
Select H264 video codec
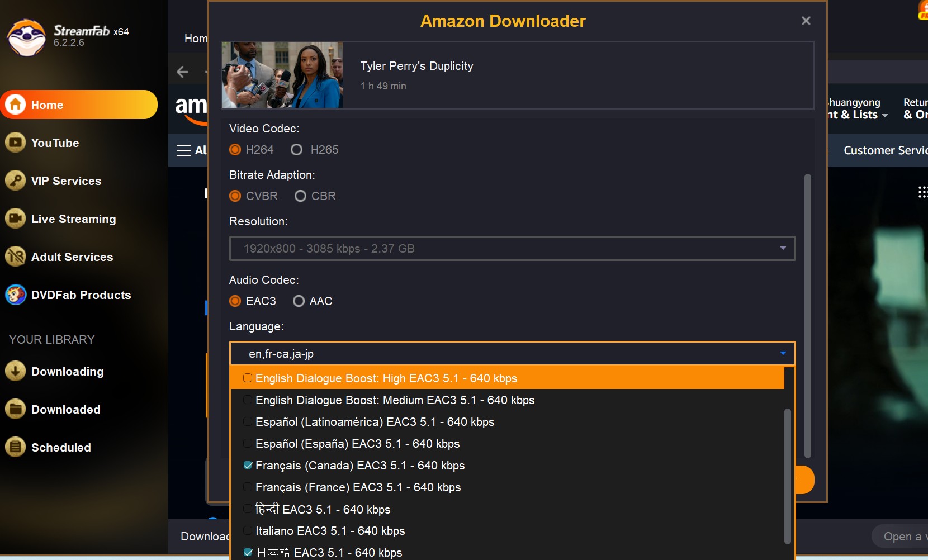pyautogui.click(x=252, y=150)
